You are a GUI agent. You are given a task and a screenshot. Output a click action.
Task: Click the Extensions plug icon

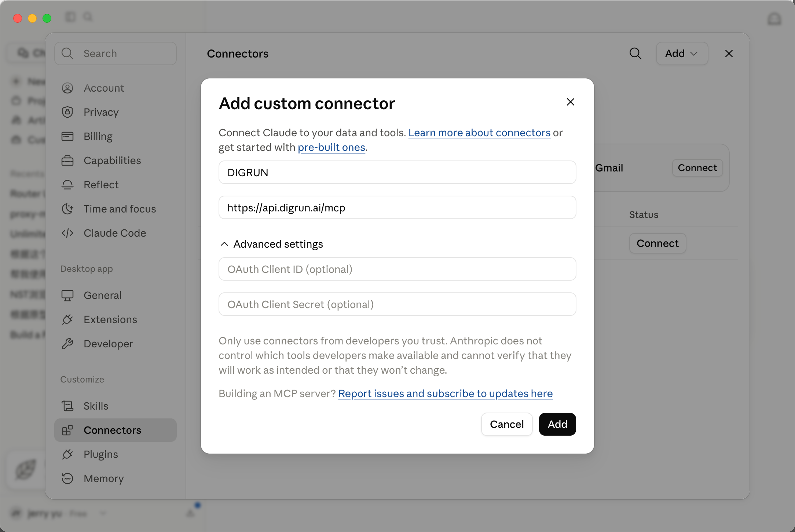point(67,319)
